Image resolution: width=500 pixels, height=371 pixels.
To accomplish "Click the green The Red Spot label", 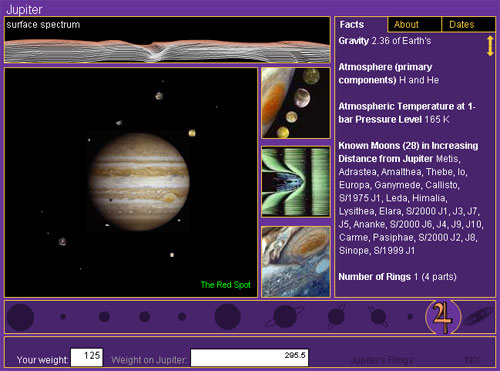I will click(x=226, y=285).
